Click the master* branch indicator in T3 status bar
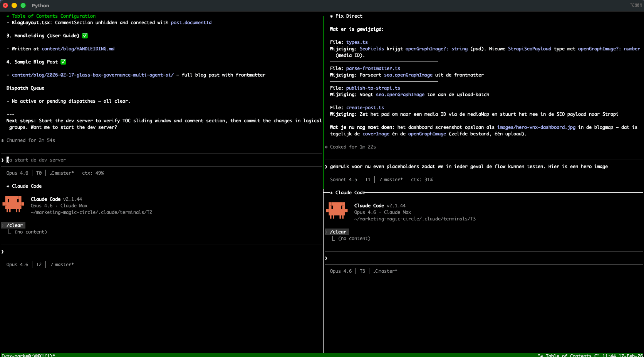Screen dimensions: 644x357 385,271
